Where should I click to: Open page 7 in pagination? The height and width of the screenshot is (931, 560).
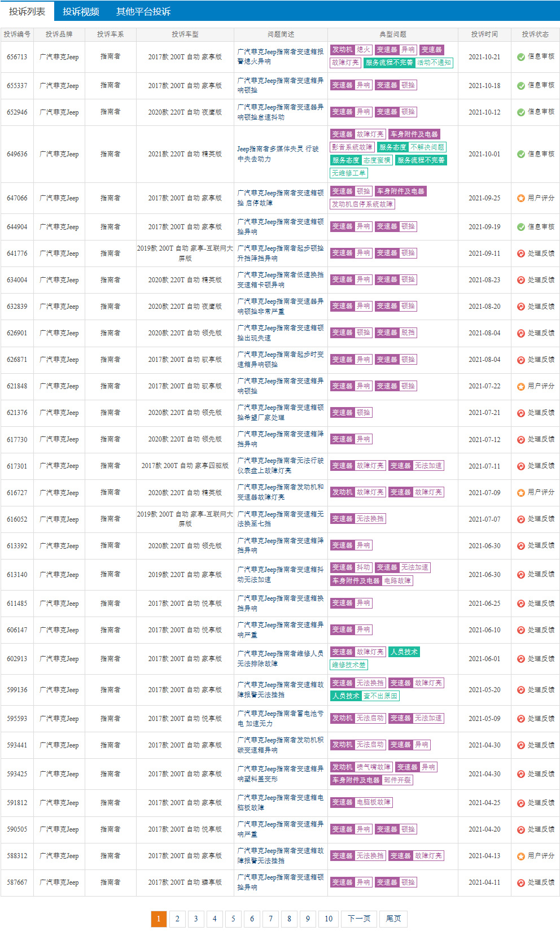click(270, 919)
